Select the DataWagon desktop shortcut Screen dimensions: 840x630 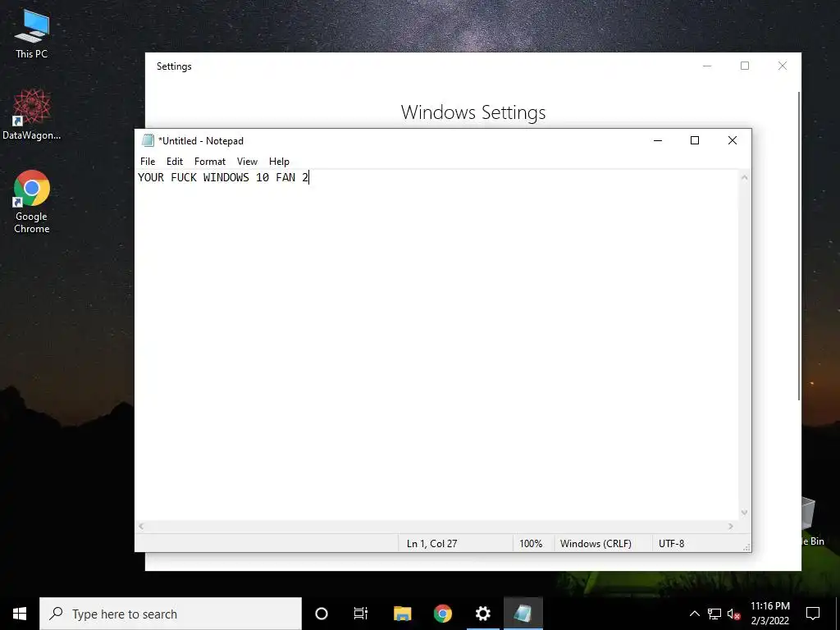pyautogui.click(x=32, y=115)
